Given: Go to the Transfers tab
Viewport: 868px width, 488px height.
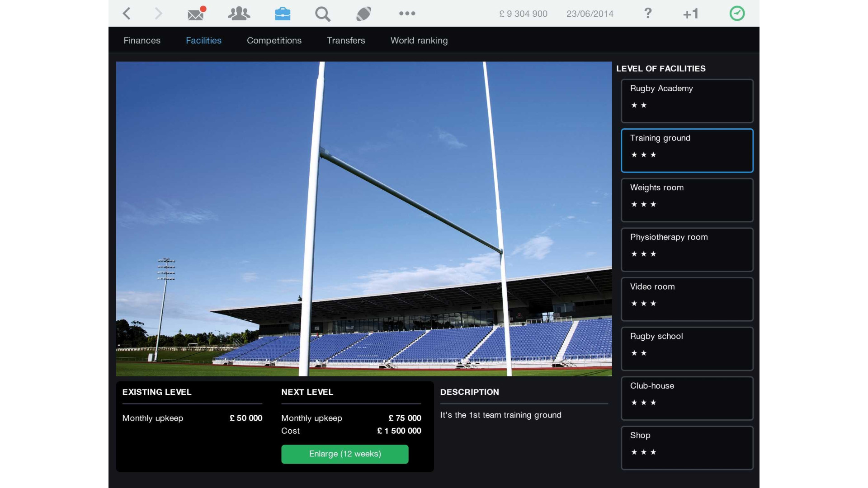Looking at the screenshot, I should [x=346, y=41].
